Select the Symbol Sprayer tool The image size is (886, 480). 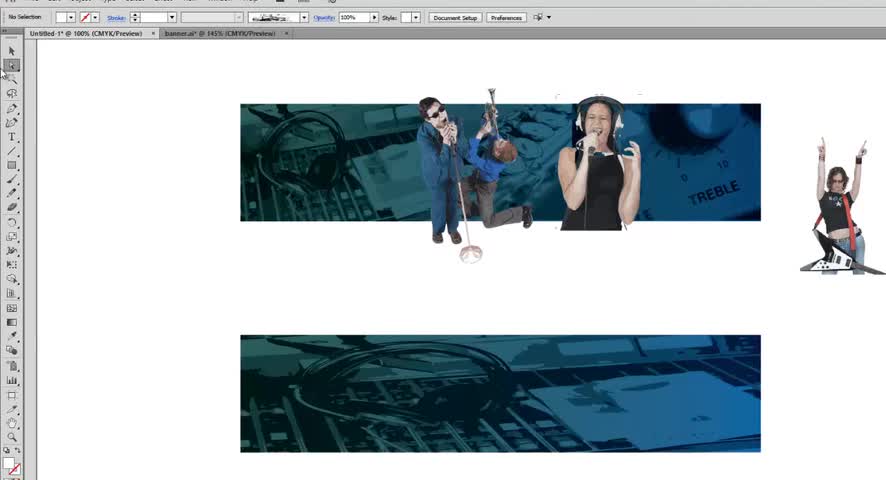click(12, 366)
